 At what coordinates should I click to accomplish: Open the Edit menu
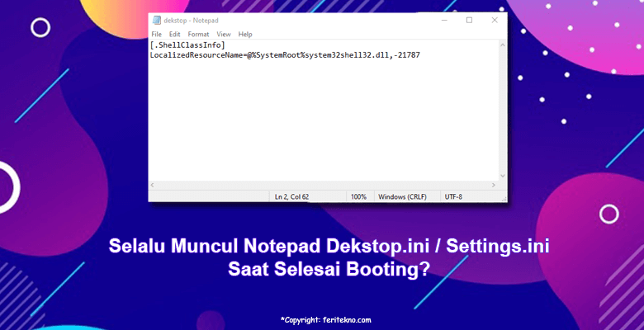coord(174,34)
